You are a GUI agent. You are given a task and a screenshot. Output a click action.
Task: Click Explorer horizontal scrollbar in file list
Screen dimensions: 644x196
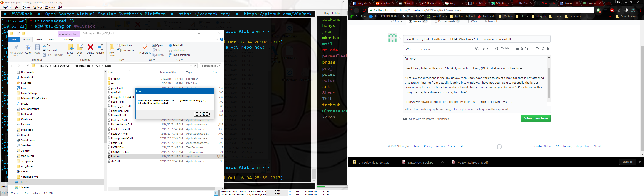coord(167,189)
